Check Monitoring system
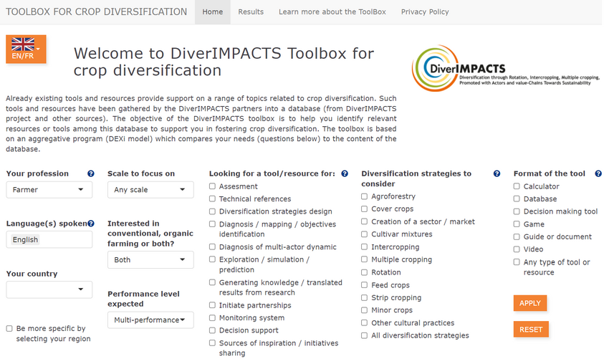609x364 pixels. coord(212,317)
